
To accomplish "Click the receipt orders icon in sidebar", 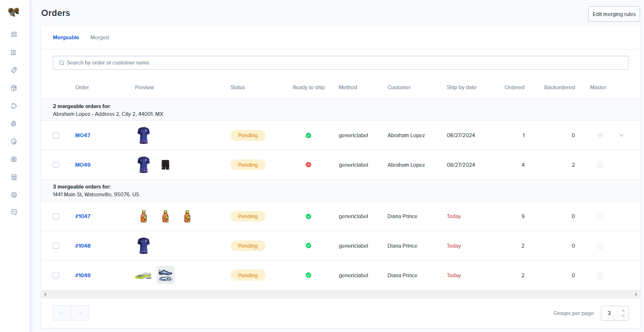I will click(14, 52).
